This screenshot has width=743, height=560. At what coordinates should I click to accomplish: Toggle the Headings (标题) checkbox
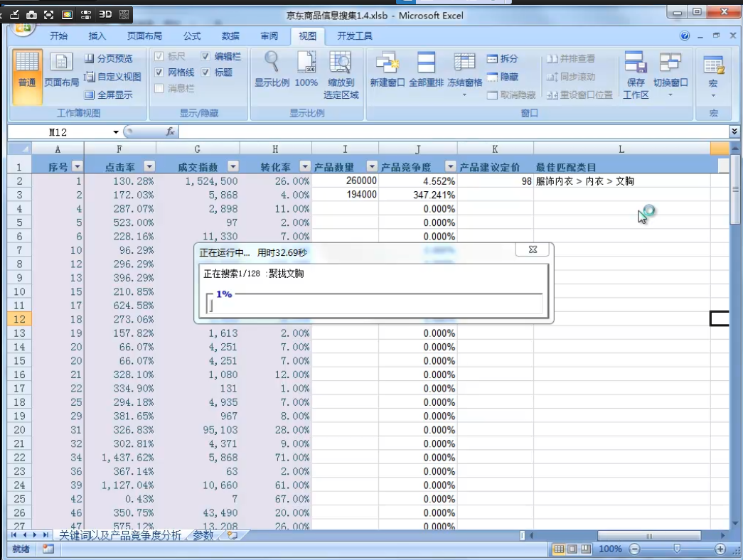coord(205,72)
